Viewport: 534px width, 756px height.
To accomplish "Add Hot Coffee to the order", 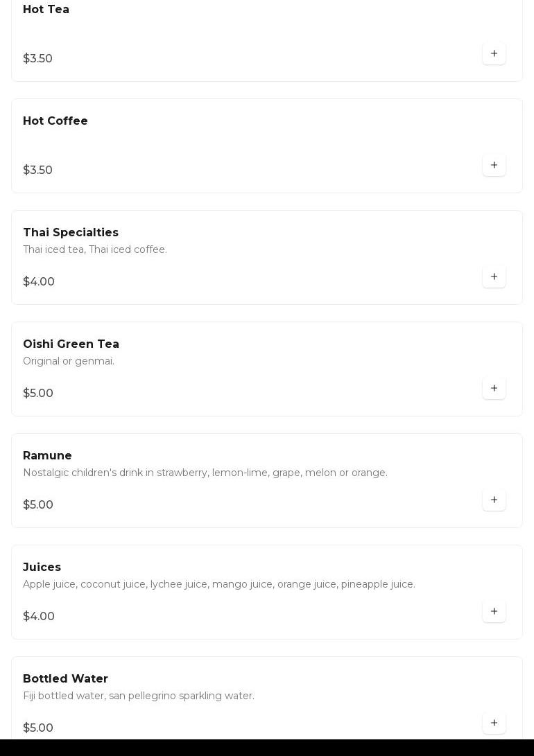I will point(494,165).
